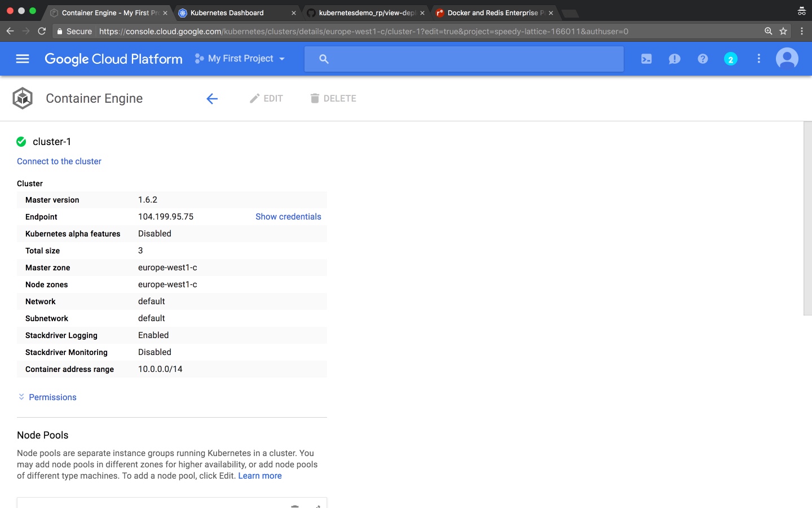Click the search bar magnifier icon

pyautogui.click(x=324, y=59)
